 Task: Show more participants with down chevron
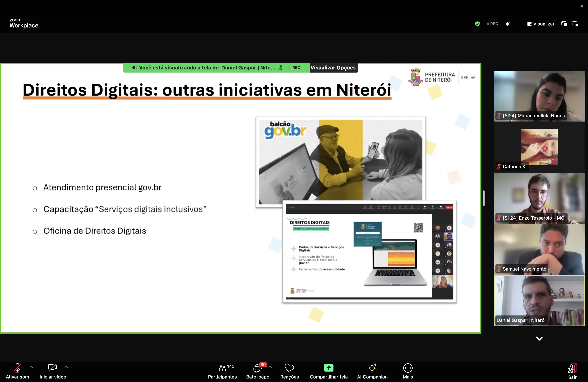click(x=539, y=338)
